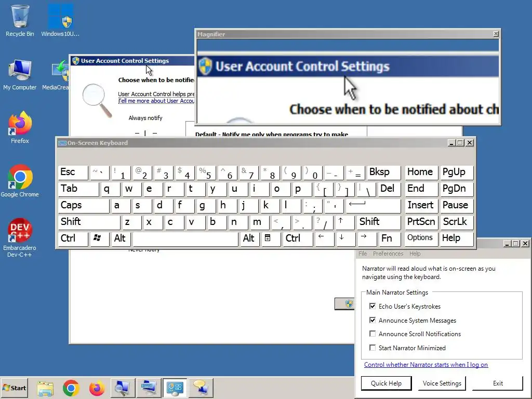Click the shield OK button in UAC Settings

coord(344,303)
